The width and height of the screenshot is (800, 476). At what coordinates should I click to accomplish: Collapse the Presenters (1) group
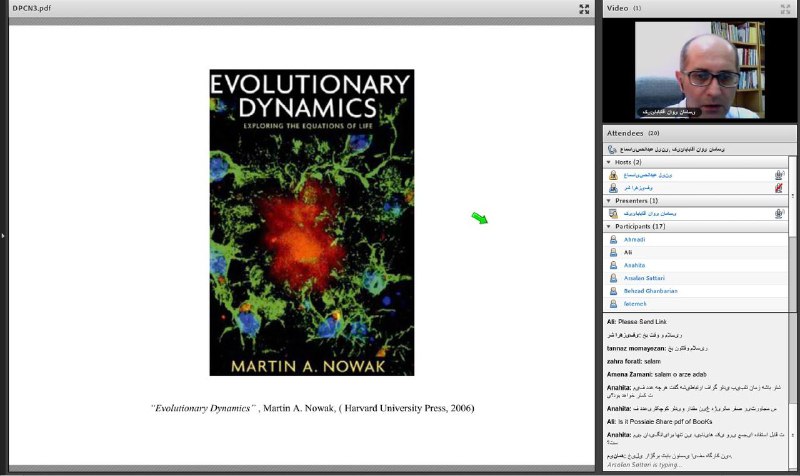(x=608, y=201)
